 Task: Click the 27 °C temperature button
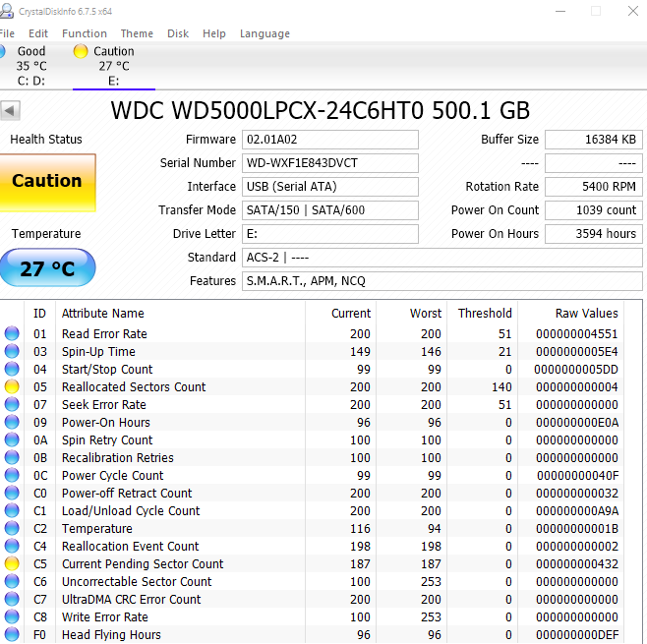47,267
